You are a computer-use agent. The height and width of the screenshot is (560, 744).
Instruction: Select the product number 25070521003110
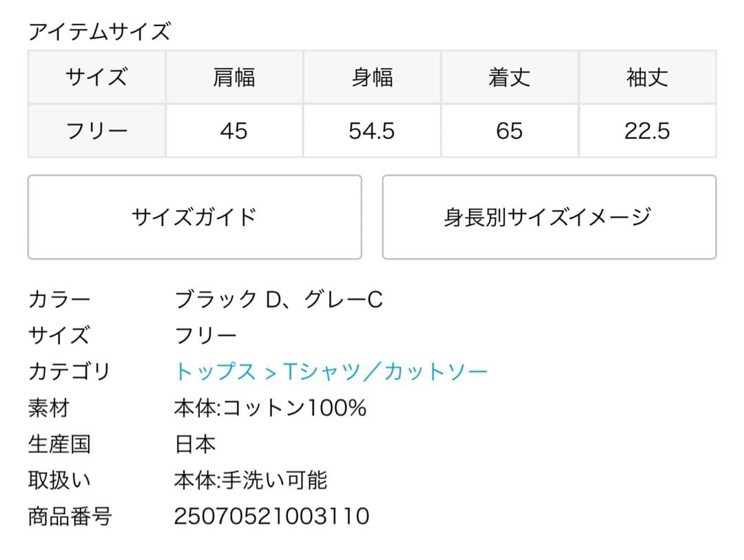(271, 516)
